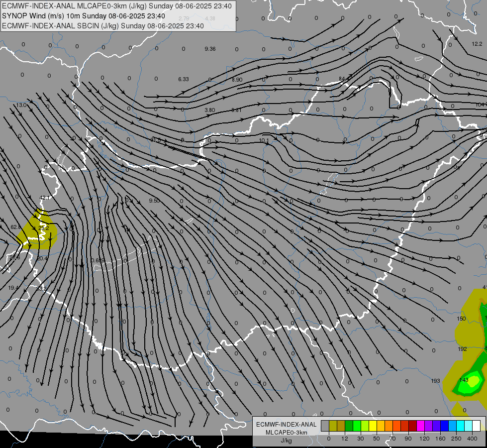The height and width of the screenshot is (448, 487).
Task: Click the 19.4 value on the map
Action: [13, 288]
